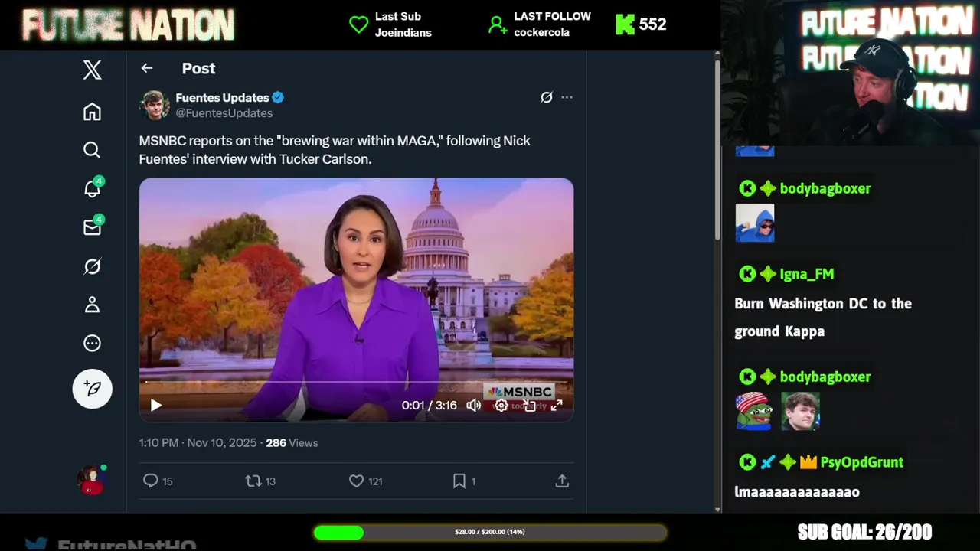Screen dimensions: 980x551
Task: Open the Fuentes Updates profile name
Action: tap(222, 97)
